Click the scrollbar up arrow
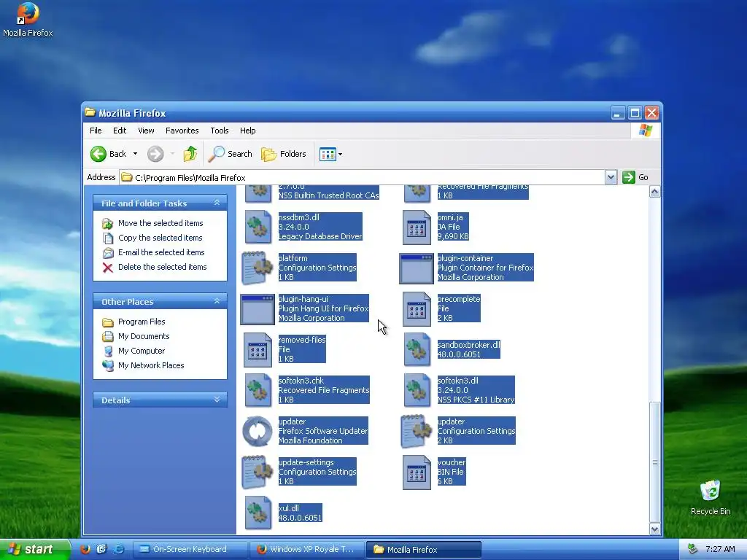The width and height of the screenshot is (747, 560). click(x=654, y=192)
